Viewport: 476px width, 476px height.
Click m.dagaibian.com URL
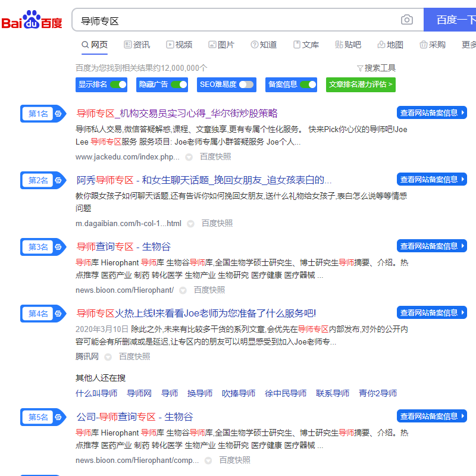tap(129, 224)
